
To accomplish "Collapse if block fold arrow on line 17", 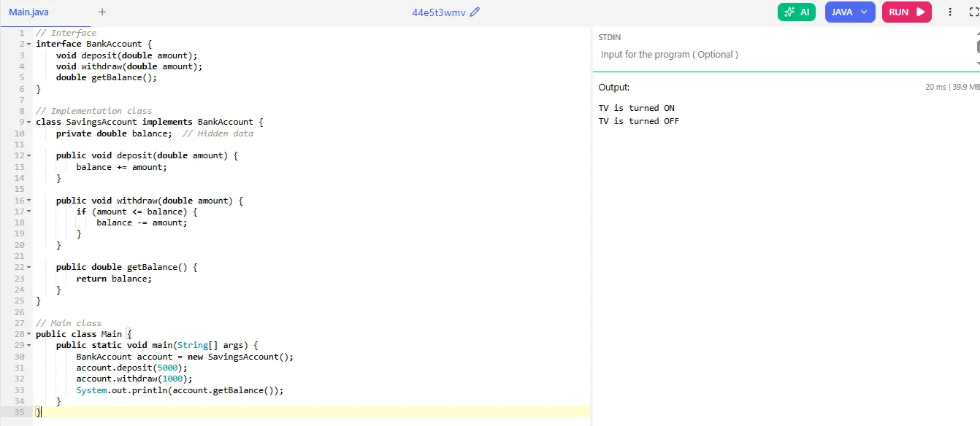I will (x=29, y=212).
